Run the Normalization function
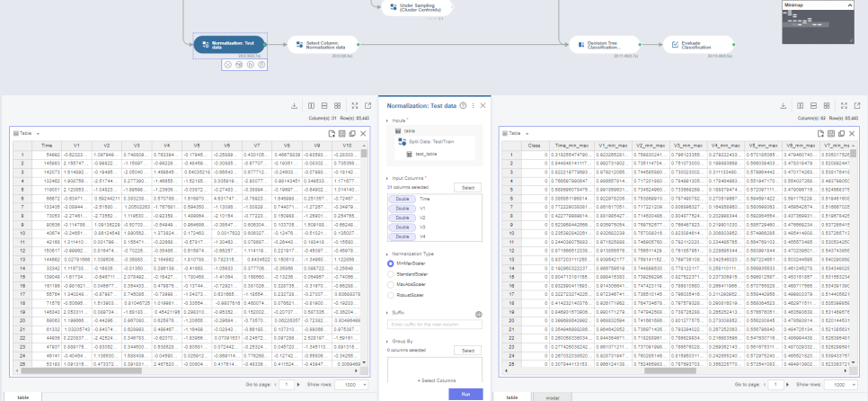Screen dimensions: 868x401 pyautogui.click(x=465, y=395)
